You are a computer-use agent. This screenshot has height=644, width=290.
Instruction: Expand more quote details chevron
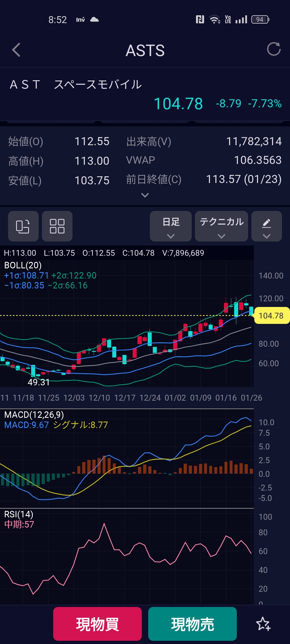(145, 195)
